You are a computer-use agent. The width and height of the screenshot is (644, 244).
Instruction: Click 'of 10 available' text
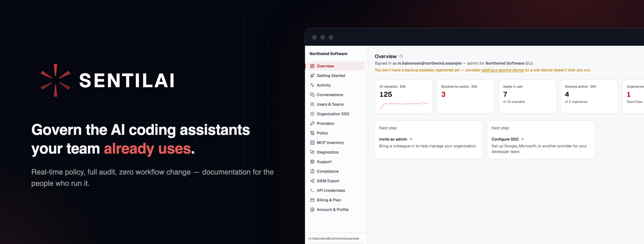point(514,102)
